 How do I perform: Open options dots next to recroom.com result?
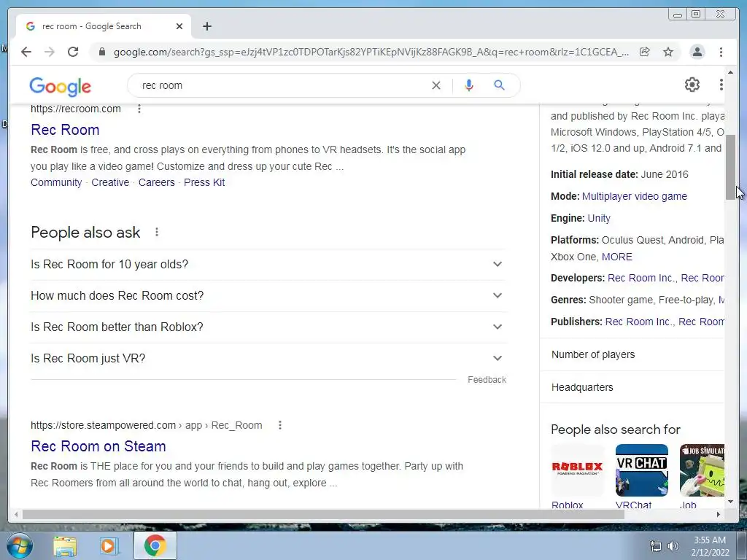[139, 109]
